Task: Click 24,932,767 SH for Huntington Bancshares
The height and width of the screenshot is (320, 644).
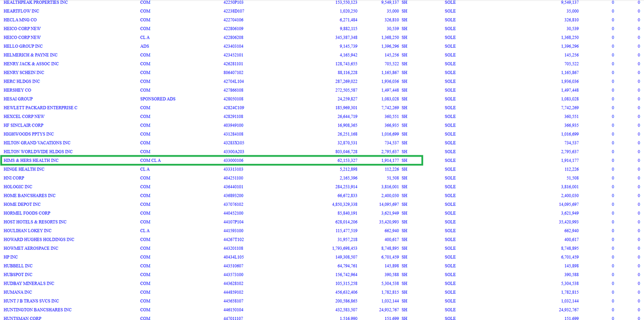Action: pos(393,310)
